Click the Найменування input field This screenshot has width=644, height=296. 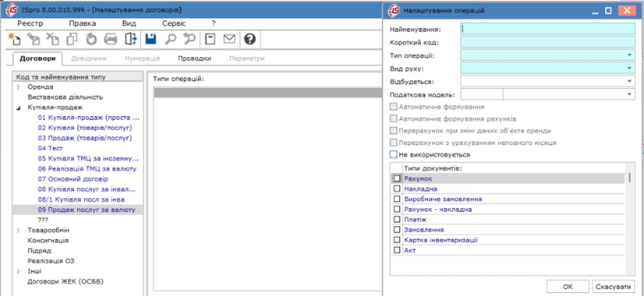pyautogui.click(x=548, y=29)
